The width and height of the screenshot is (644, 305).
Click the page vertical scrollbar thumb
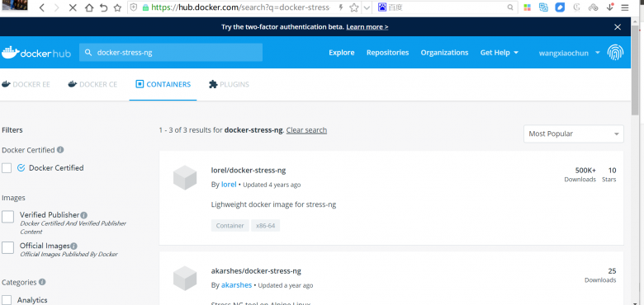click(635, 70)
